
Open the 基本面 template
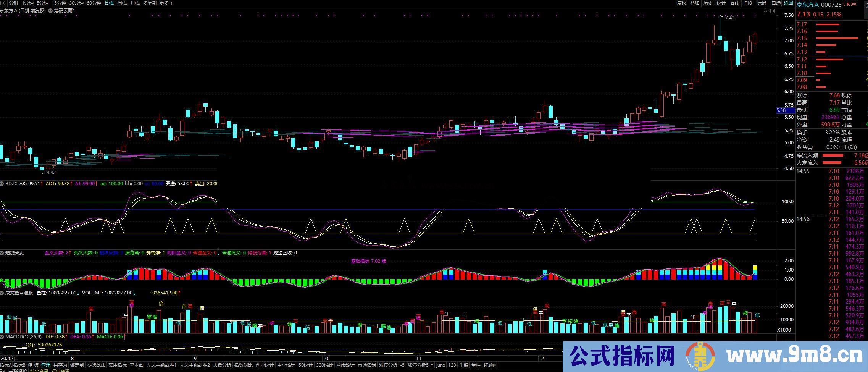(x=137, y=365)
